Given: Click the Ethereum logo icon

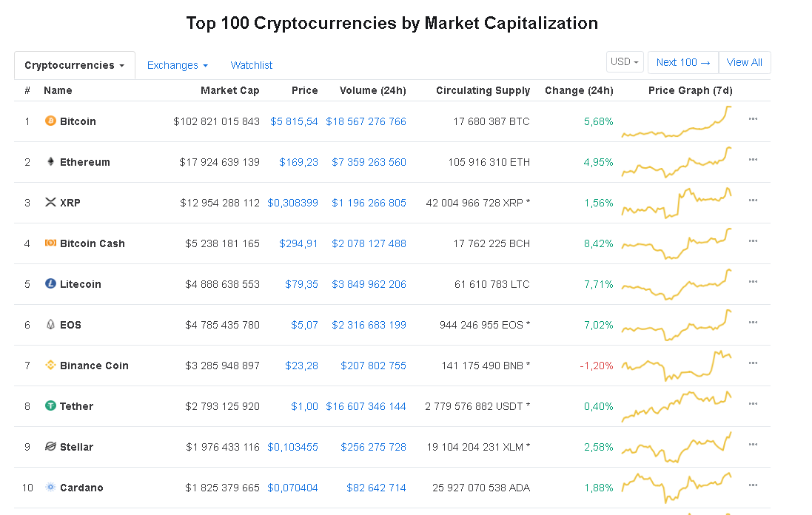Looking at the screenshot, I should [x=50, y=162].
